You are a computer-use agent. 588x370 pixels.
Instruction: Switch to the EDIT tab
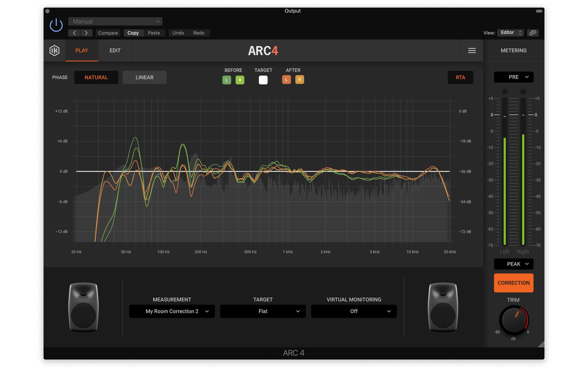(x=115, y=51)
